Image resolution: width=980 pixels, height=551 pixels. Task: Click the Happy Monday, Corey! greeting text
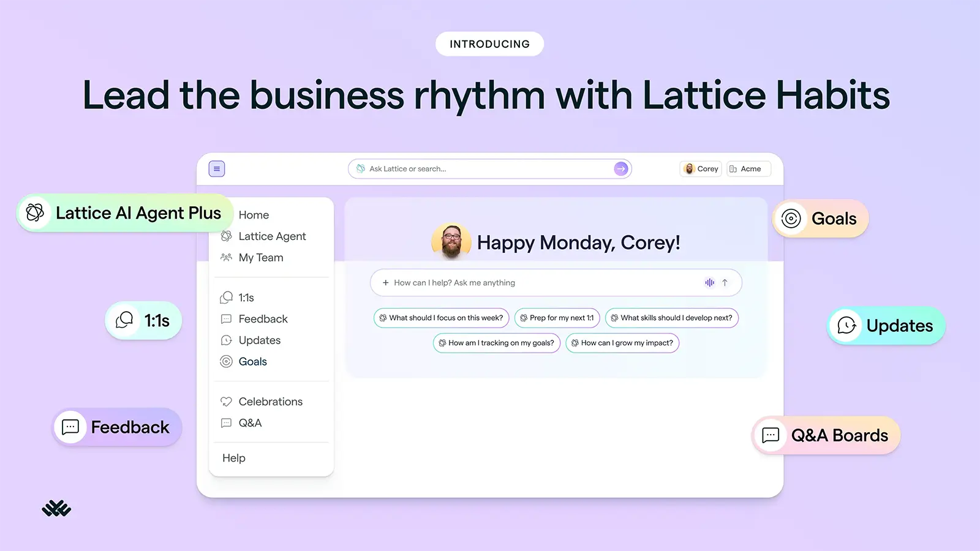tap(579, 243)
